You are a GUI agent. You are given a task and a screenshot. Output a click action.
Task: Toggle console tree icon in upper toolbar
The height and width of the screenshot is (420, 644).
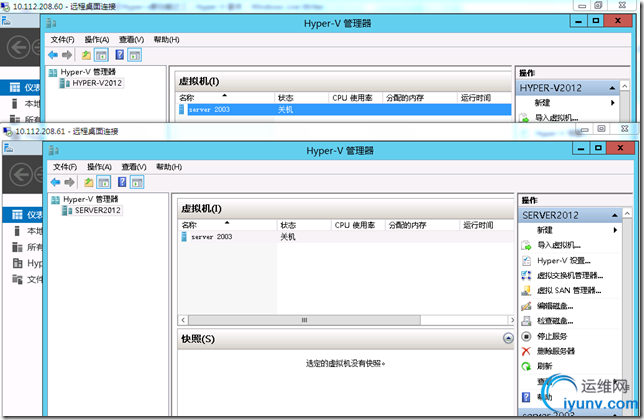coord(101,55)
